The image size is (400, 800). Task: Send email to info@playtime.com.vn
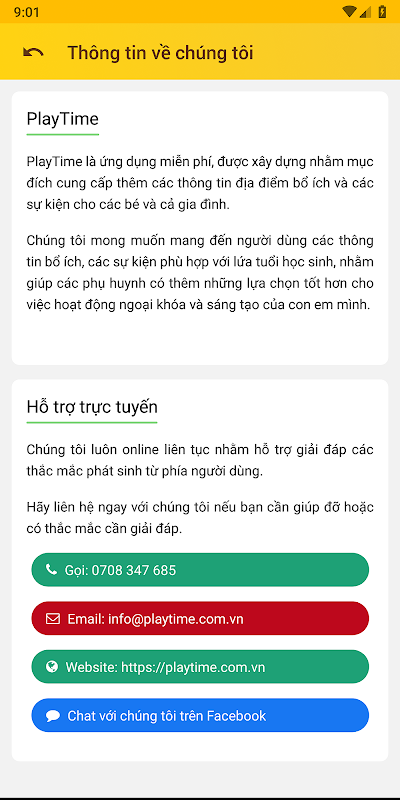200,618
